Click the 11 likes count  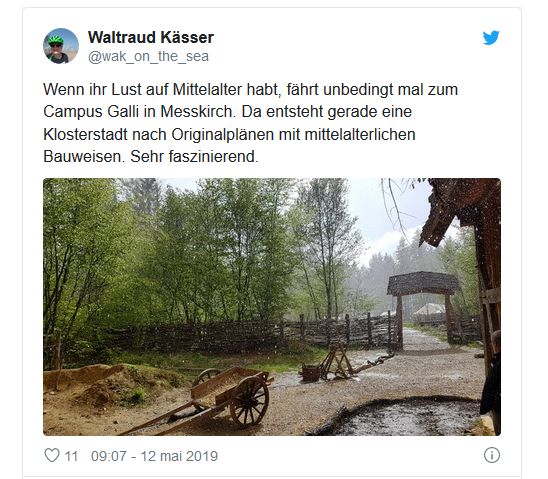click(71, 456)
